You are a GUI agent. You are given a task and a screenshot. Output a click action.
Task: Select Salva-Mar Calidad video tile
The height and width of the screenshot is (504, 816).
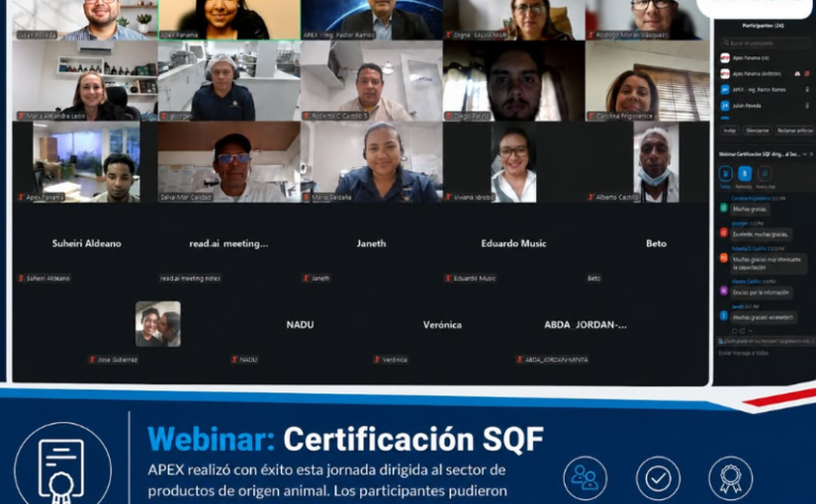(x=229, y=162)
